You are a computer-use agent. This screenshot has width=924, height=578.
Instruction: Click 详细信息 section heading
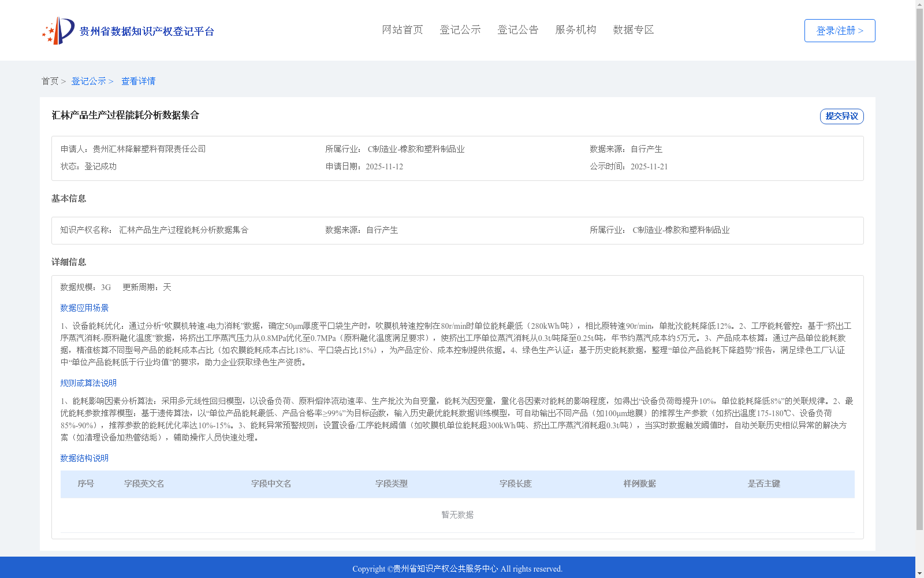pos(69,262)
